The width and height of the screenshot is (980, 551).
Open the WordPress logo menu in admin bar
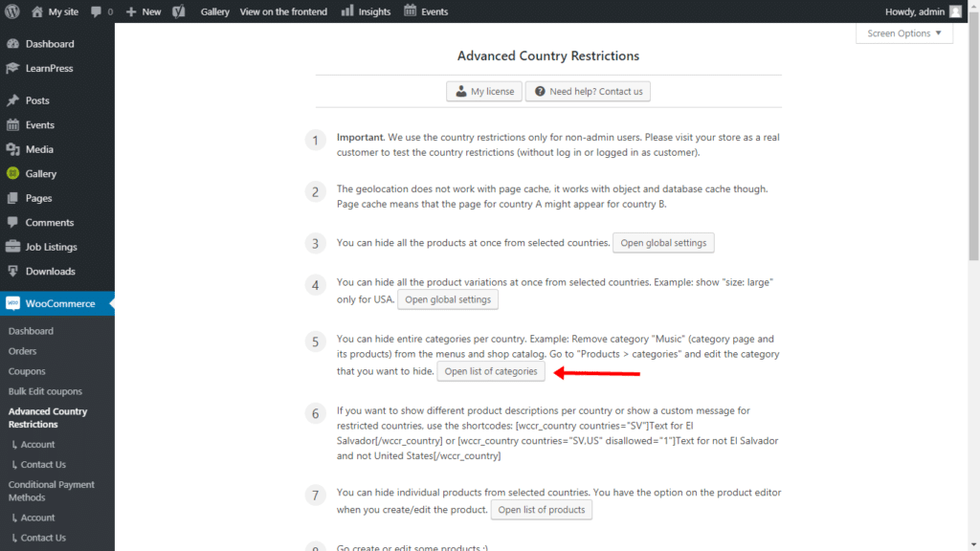pyautogui.click(x=13, y=11)
